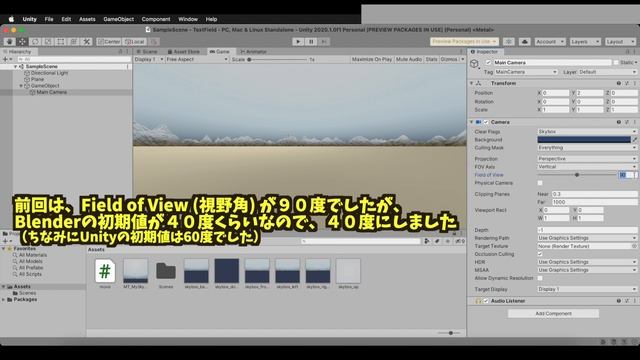Open the Window menu

(188, 19)
